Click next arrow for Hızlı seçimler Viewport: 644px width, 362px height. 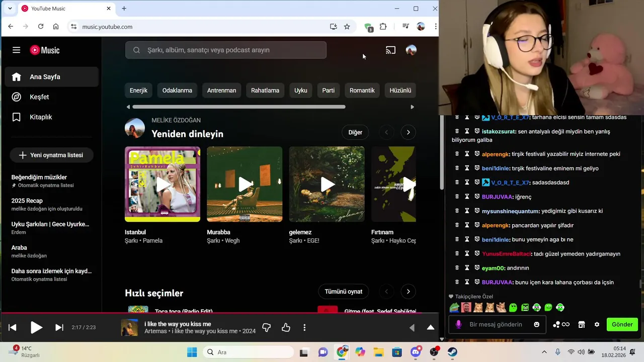(408, 292)
